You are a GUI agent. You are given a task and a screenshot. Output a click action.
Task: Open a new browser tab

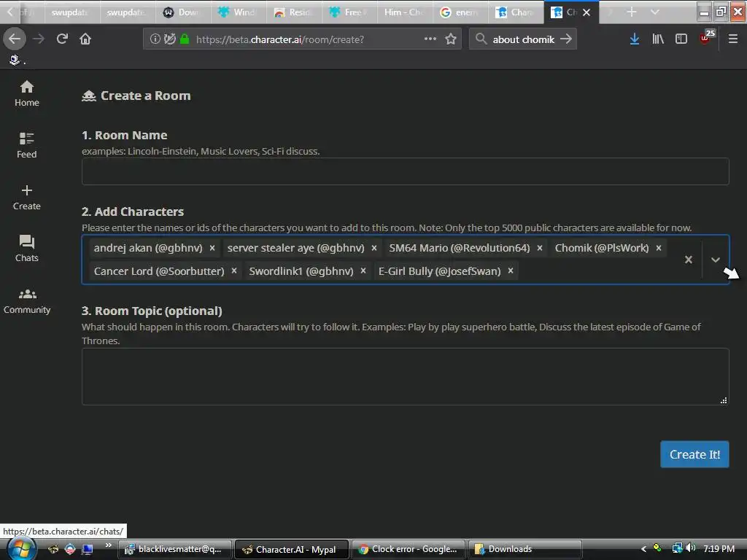click(631, 12)
